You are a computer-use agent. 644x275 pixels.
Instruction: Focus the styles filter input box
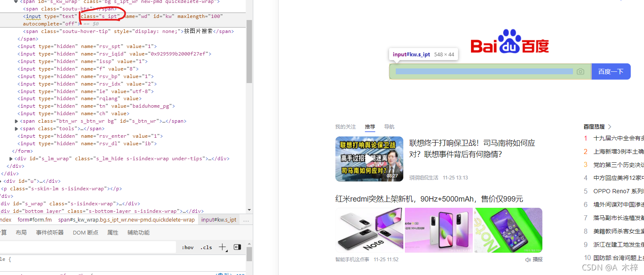[88, 247]
